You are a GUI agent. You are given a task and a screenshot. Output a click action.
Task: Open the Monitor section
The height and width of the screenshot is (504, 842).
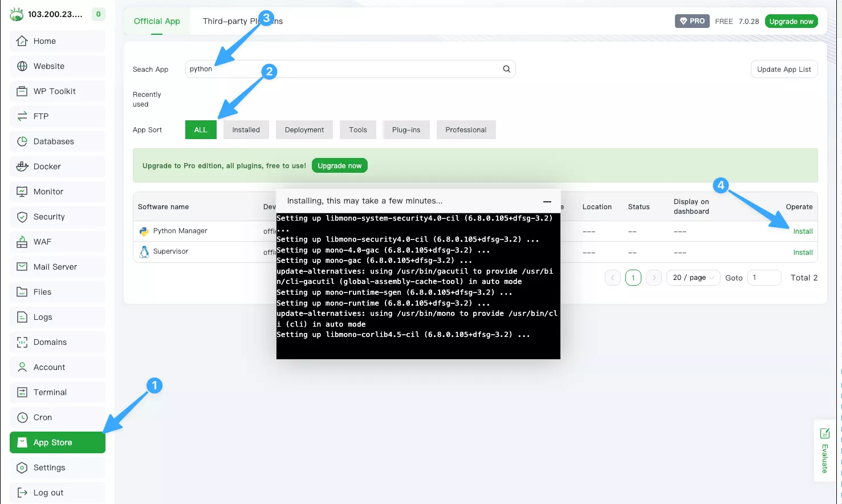pos(47,191)
